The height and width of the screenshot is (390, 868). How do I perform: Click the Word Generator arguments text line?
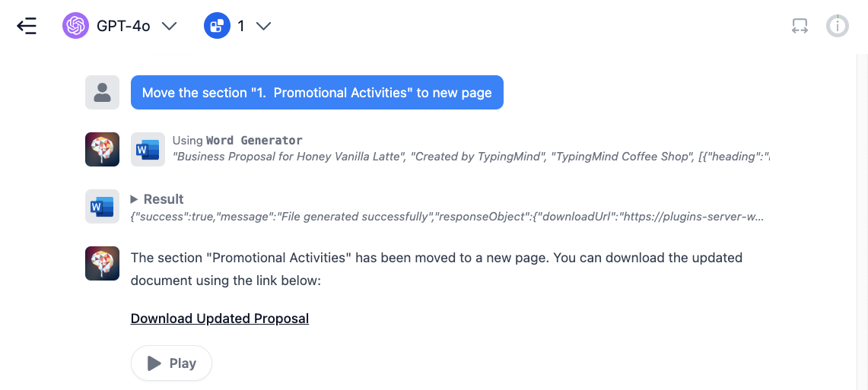471,157
